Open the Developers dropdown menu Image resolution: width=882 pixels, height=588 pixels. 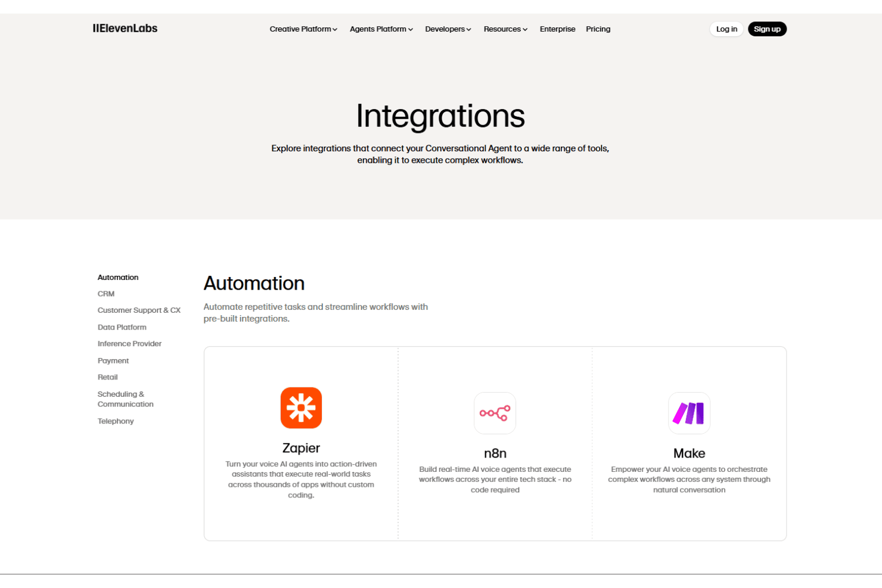pyautogui.click(x=448, y=29)
